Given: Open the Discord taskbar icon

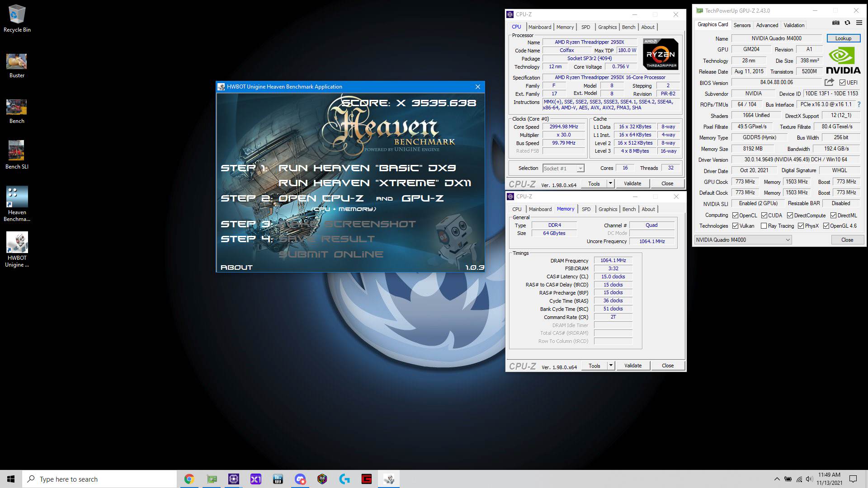Looking at the screenshot, I should pos(300,479).
